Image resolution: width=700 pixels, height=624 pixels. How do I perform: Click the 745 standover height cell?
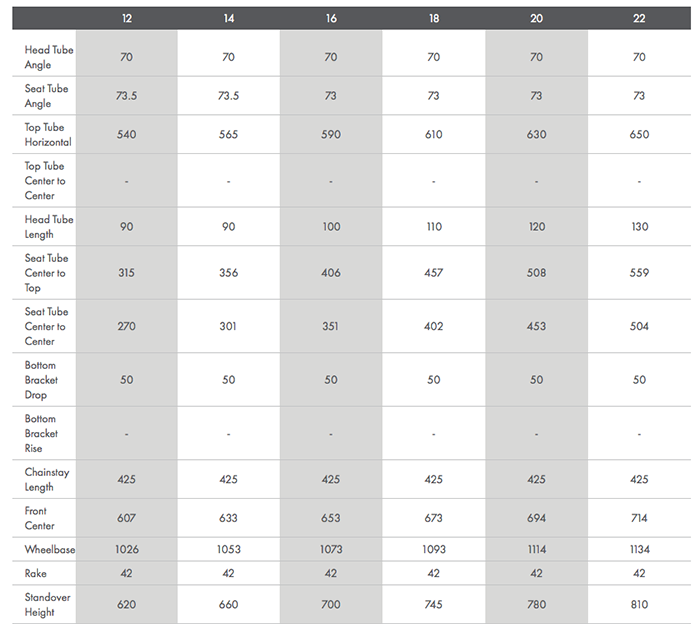coord(433,604)
